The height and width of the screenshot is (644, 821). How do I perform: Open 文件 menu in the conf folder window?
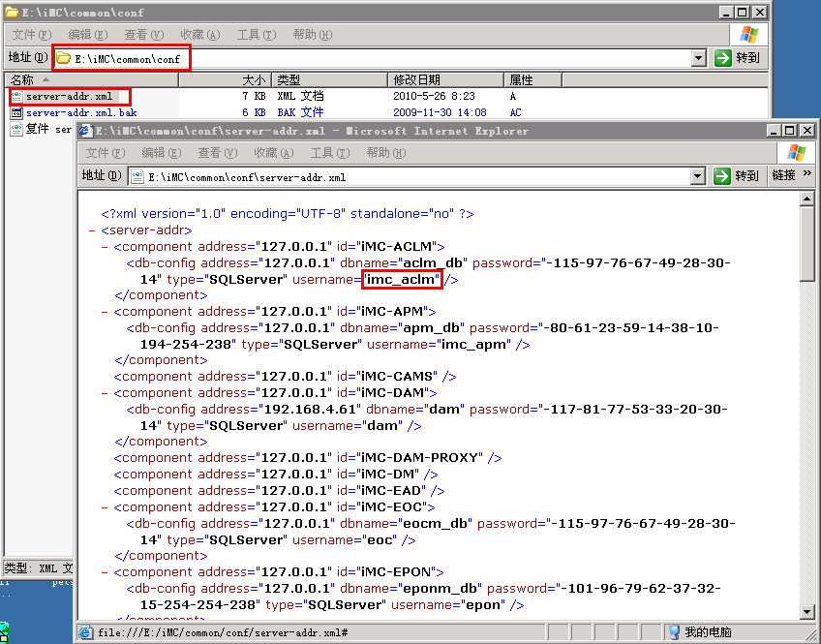pos(32,35)
